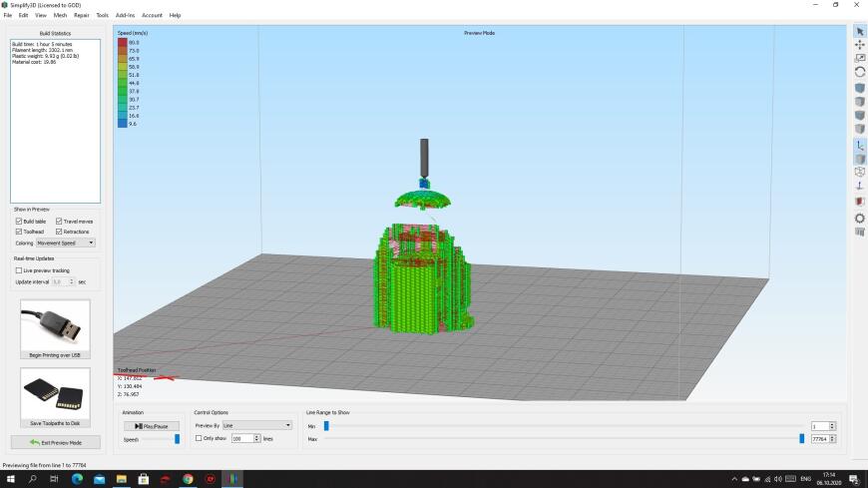Click the cross-section view icon
This screenshot has height=488, width=868.
860,201
